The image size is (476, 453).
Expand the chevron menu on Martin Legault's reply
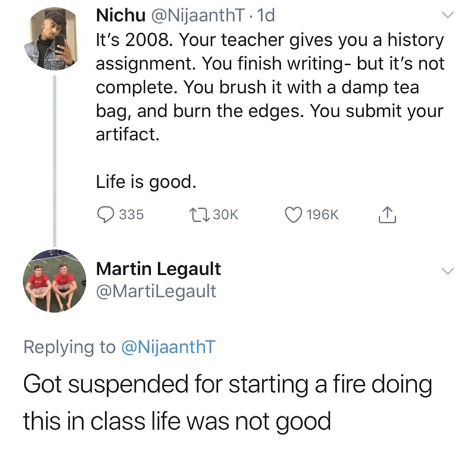tap(448, 270)
